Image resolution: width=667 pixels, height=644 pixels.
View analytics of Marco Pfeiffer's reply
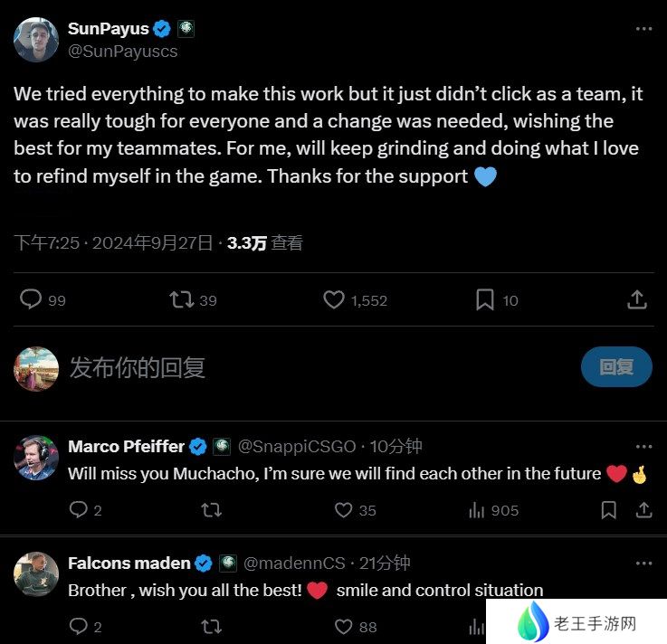(x=476, y=510)
